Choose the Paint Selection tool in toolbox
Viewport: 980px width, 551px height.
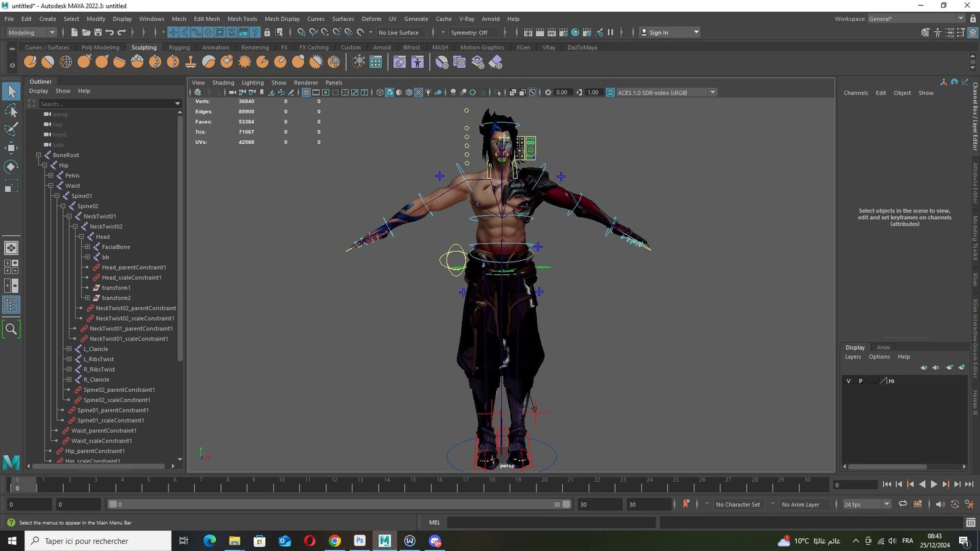pyautogui.click(x=11, y=129)
